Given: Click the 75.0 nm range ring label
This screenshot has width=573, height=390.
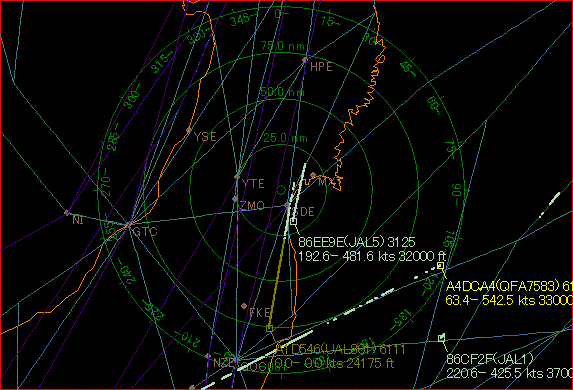Looking at the screenshot, I should click(284, 46).
